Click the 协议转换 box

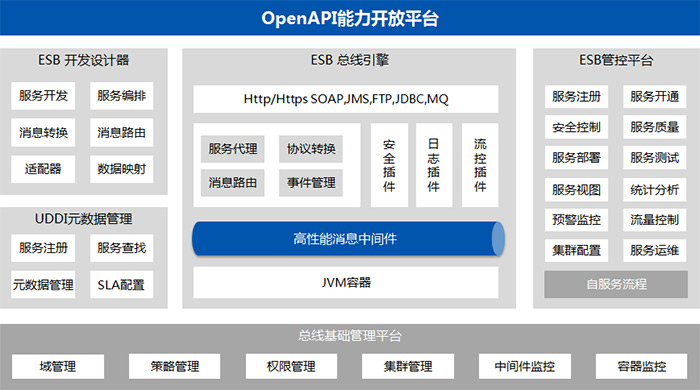coord(311,149)
